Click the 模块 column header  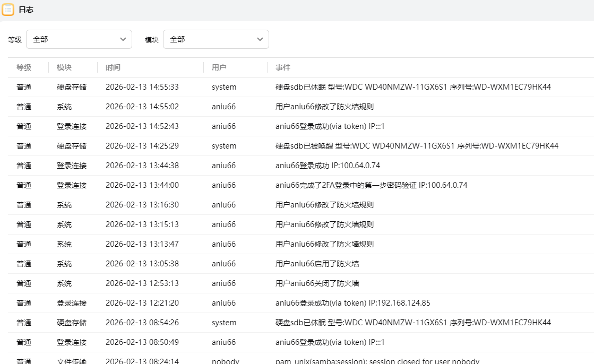pyautogui.click(x=64, y=67)
